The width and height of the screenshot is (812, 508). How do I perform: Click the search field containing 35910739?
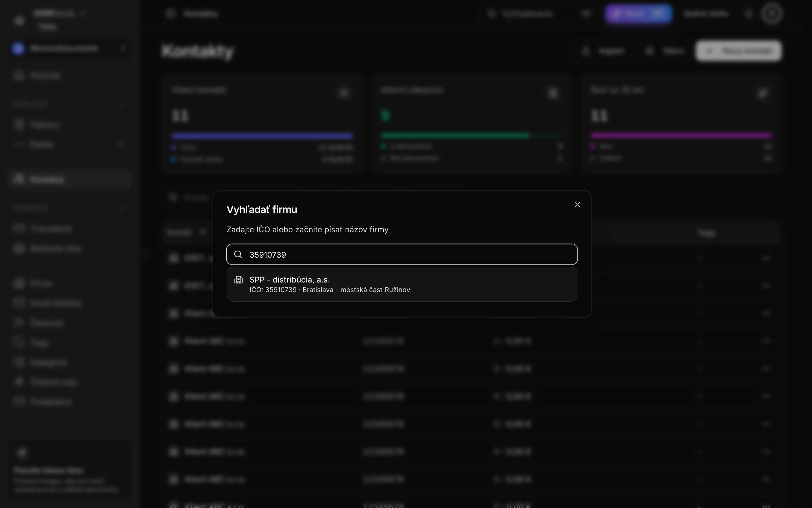coord(402,254)
